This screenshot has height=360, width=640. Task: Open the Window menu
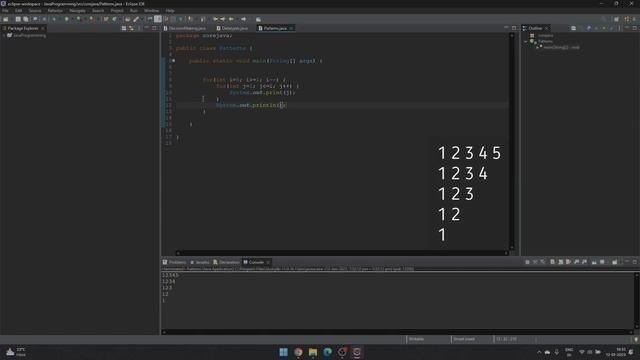point(151,11)
